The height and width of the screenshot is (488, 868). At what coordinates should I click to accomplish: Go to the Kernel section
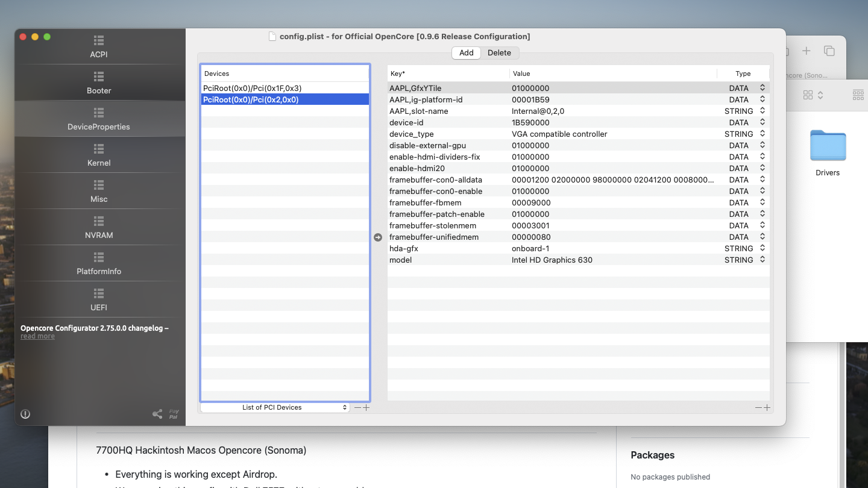point(99,155)
